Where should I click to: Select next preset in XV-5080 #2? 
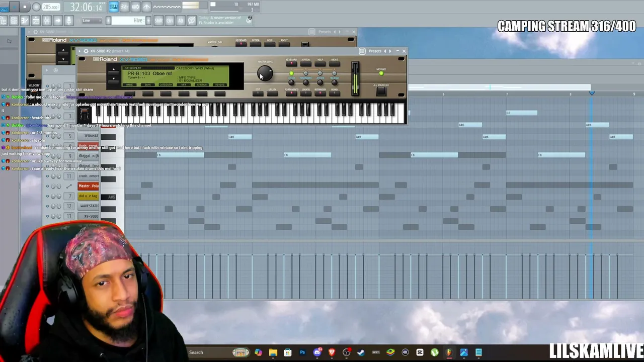390,51
